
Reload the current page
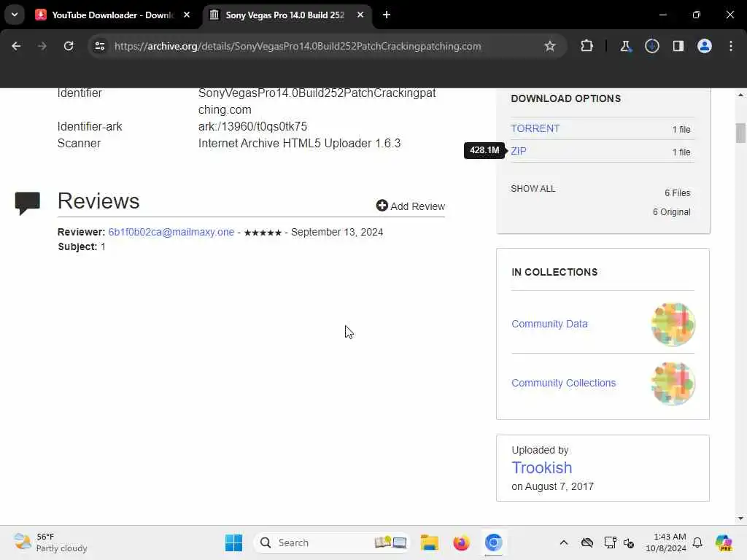tap(69, 46)
